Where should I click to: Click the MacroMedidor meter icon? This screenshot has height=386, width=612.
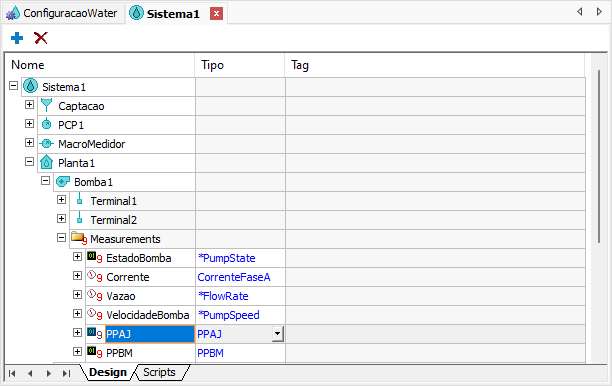tap(46, 144)
